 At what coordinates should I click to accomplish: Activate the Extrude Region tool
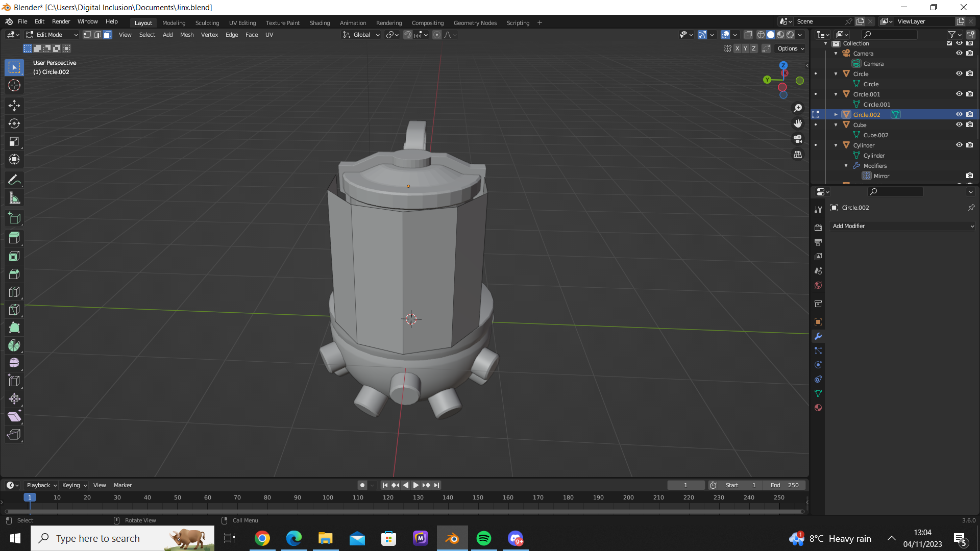coord(14,238)
